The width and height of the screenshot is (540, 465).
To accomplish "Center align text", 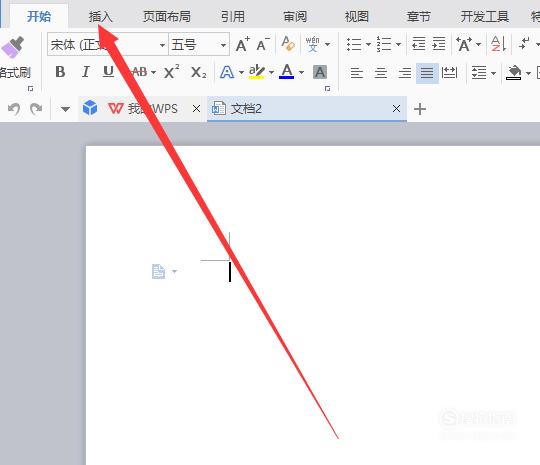I will (381, 73).
